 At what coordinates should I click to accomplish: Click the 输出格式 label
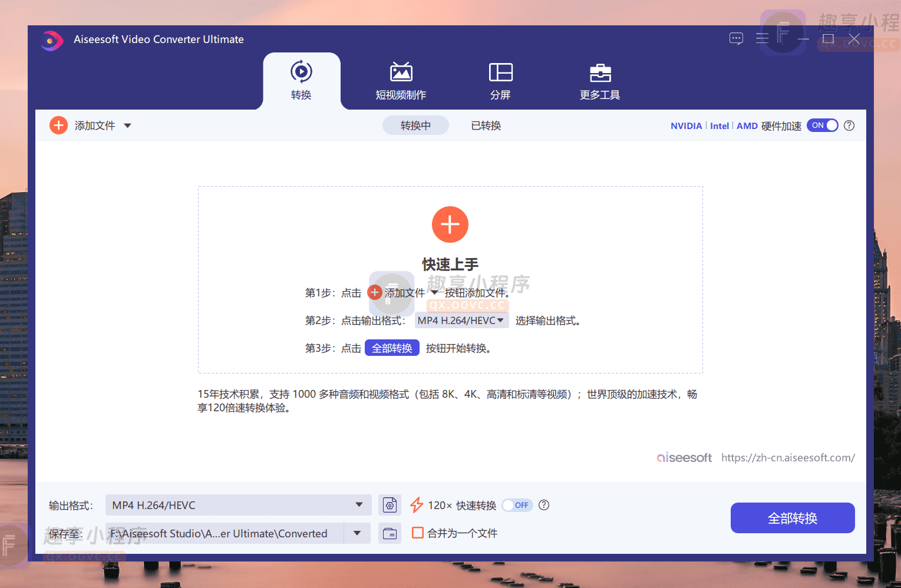(x=71, y=506)
